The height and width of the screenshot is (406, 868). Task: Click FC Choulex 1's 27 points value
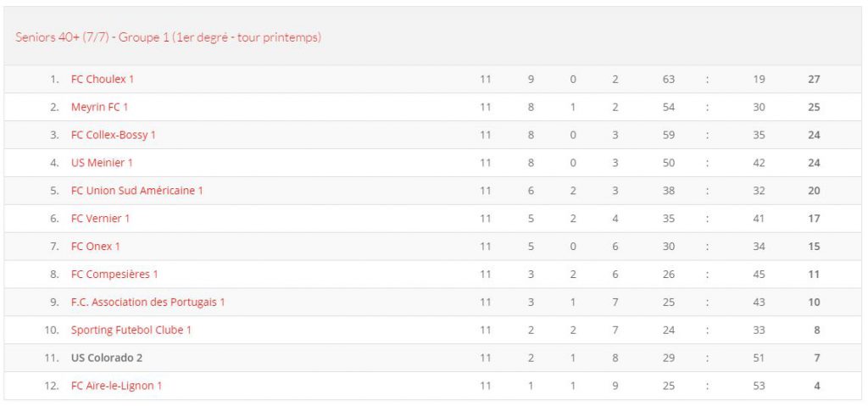click(x=814, y=79)
